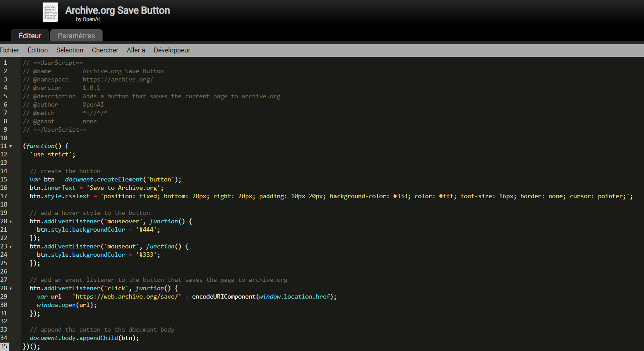
Task: Switch to the Paramètres tab
Action: (x=76, y=36)
